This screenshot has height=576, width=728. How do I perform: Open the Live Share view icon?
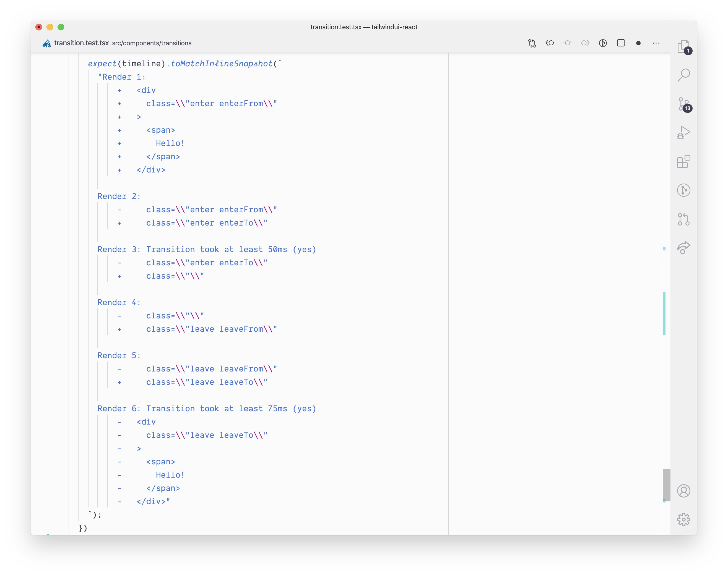(x=683, y=248)
